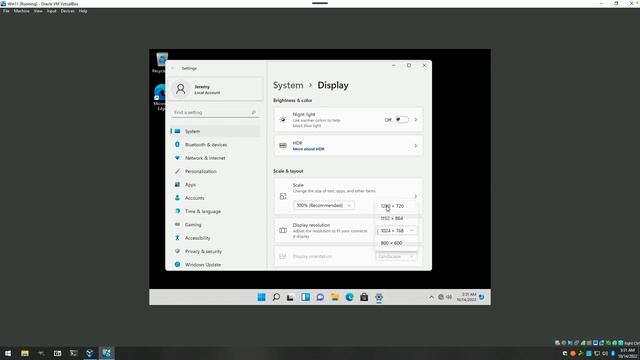The image size is (640, 360).
Task: Switch to VirtualBox Manager on host taskbar
Action: (x=90, y=353)
